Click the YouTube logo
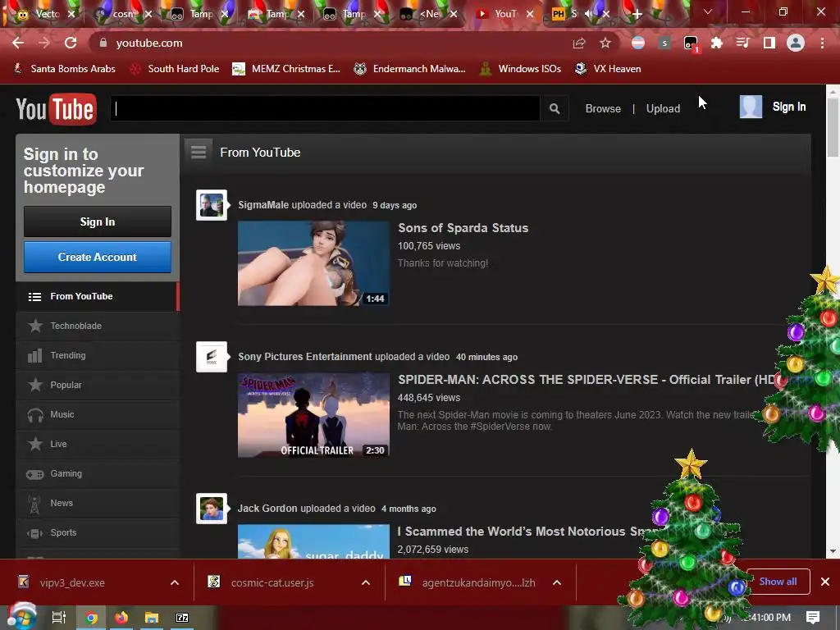This screenshot has height=630, width=840. (57, 109)
